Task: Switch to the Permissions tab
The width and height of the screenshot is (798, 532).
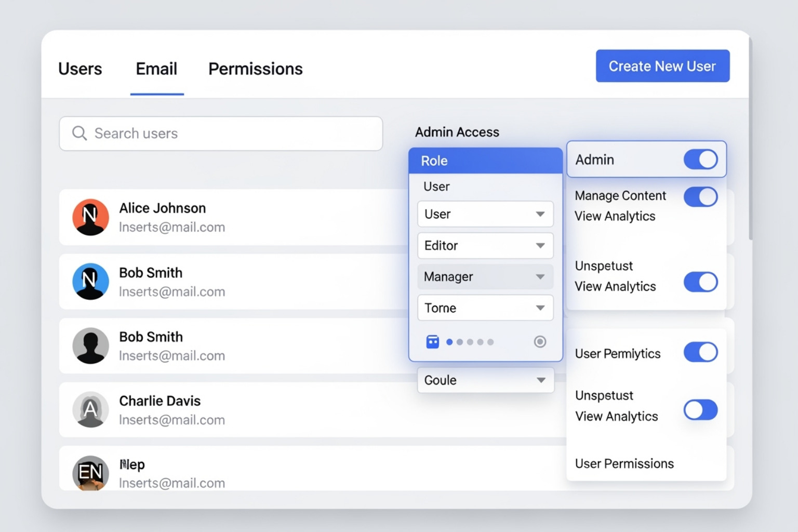Action: [x=255, y=69]
